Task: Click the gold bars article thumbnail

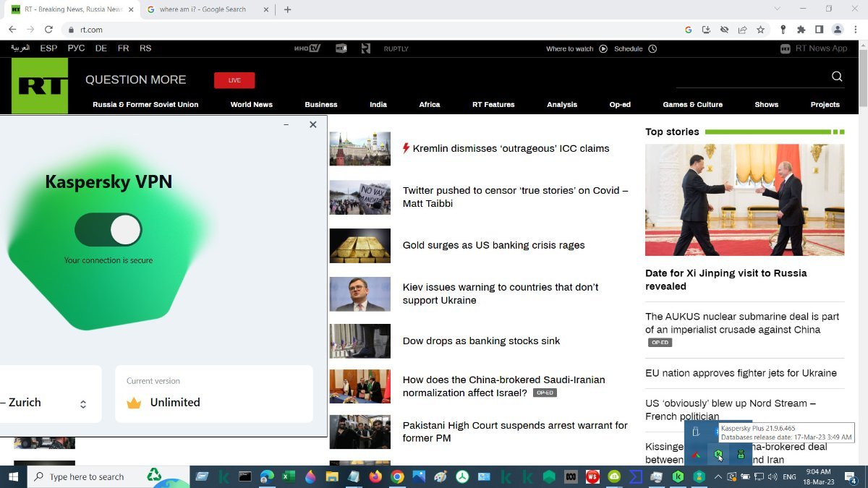Action: coord(359,246)
